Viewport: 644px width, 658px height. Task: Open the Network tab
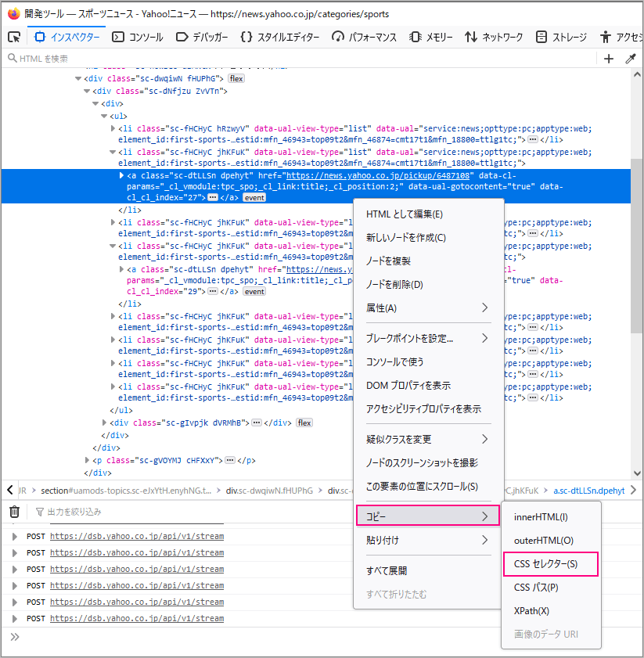494,37
